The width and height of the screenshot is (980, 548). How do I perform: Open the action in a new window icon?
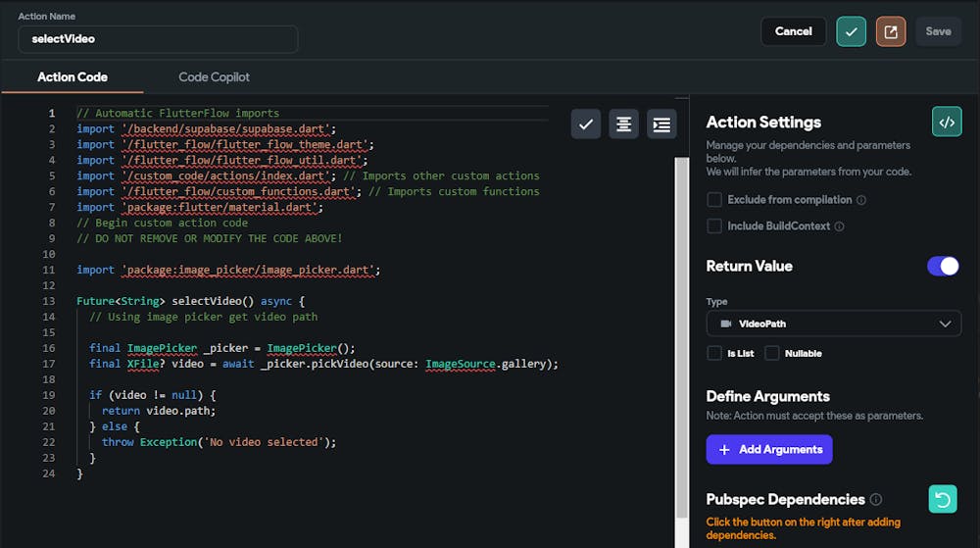[x=890, y=31]
